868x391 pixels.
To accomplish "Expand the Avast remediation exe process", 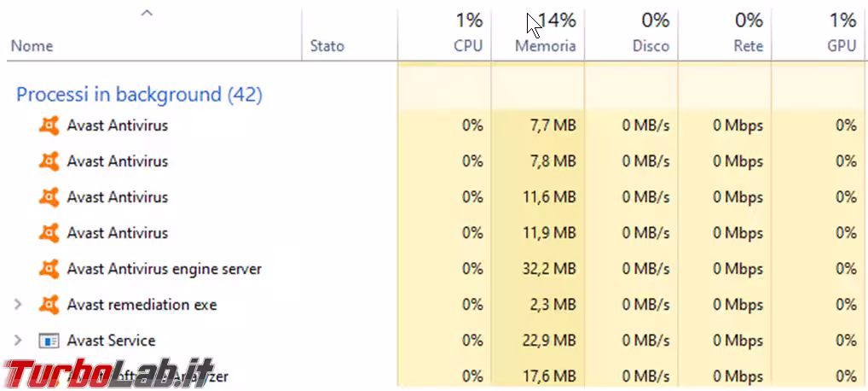I will tap(19, 305).
